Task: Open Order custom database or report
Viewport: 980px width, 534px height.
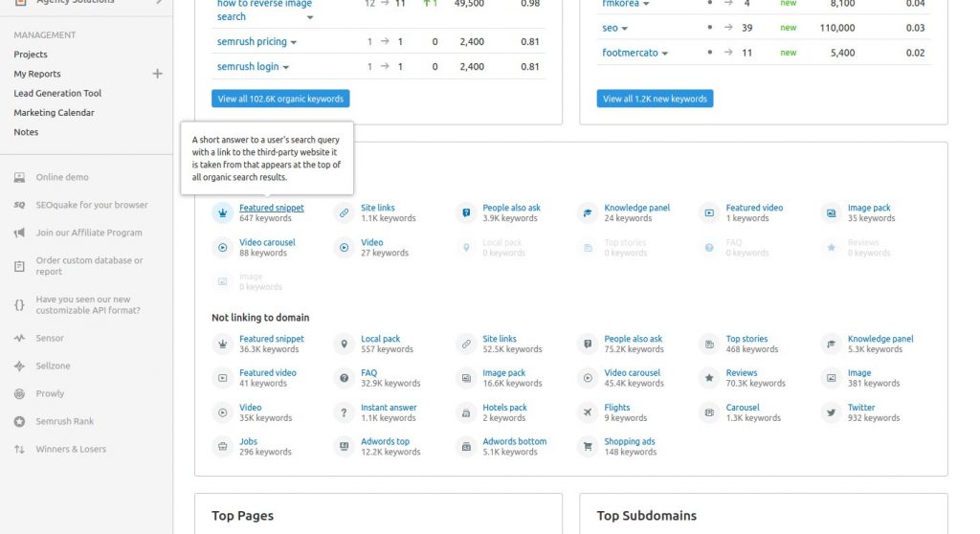Action: [x=89, y=266]
